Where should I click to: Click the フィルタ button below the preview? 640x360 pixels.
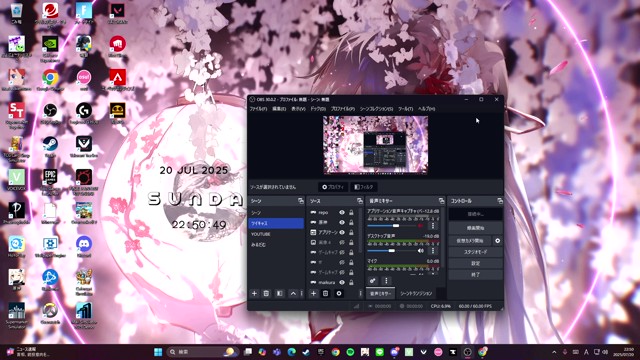(x=364, y=187)
